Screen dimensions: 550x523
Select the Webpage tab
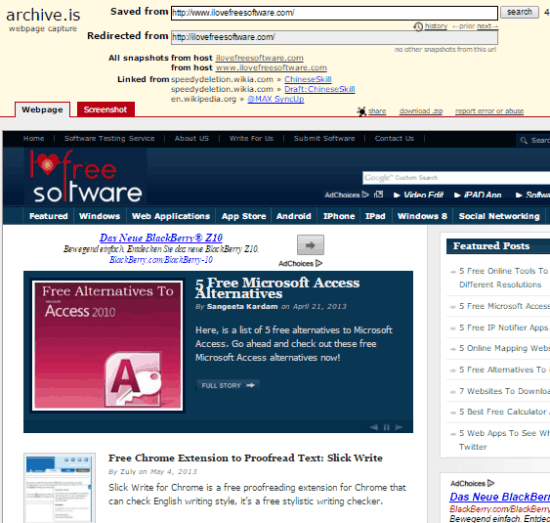[42, 110]
